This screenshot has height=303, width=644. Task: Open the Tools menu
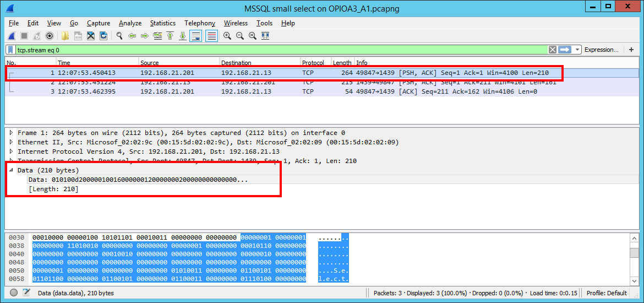(x=265, y=23)
